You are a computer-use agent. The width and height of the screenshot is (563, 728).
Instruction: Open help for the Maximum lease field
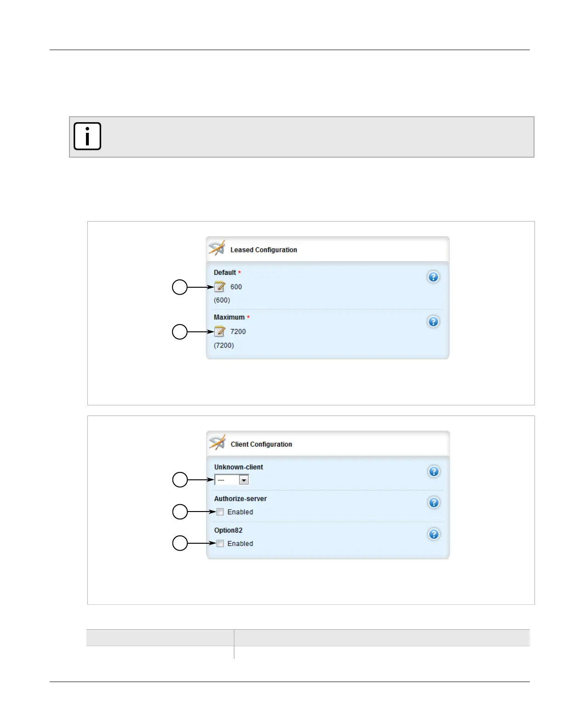(x=433, y=322)
